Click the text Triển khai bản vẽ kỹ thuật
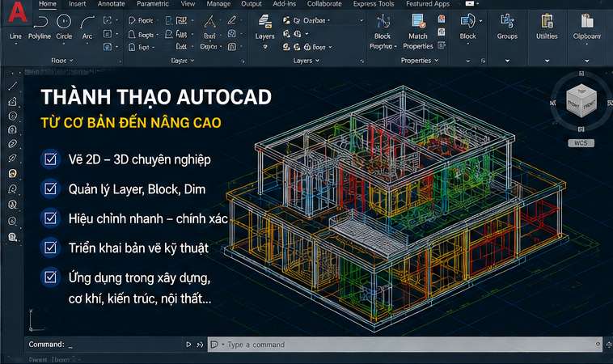Screen dimensions: 613x364 [x=138, y=248]
